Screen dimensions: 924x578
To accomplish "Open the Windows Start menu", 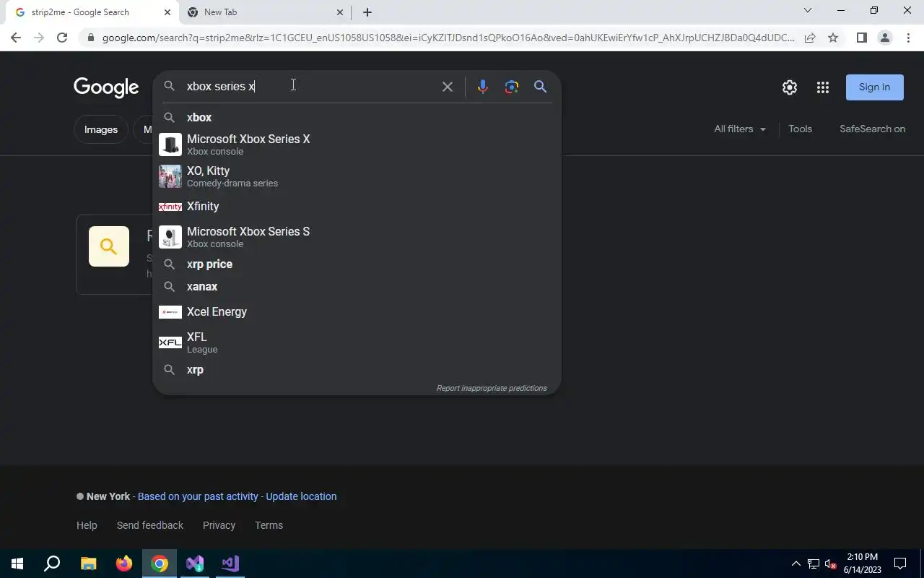I will (x=17, y=564).
